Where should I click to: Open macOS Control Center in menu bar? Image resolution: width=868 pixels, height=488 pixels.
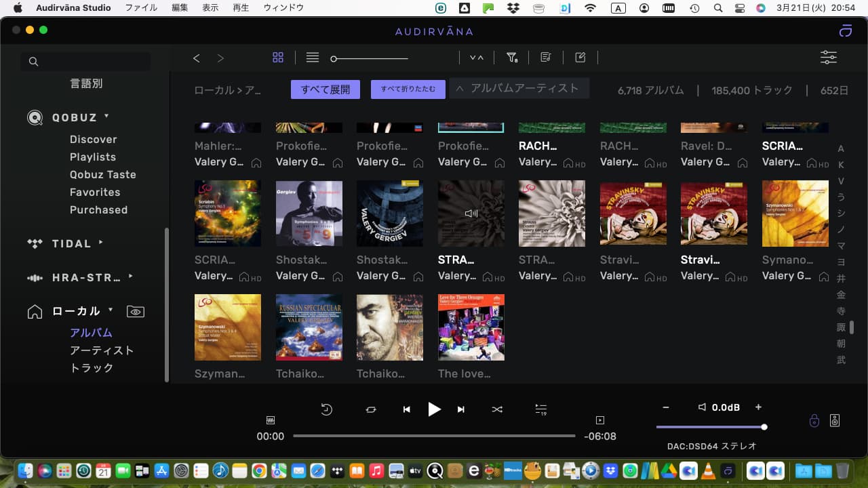(740, 8)
